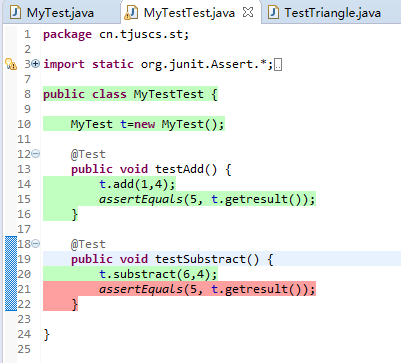Click the warning Java icon on MyTestTest.java tab
This screenshot has height=363, width=401.
coord(131,13)
